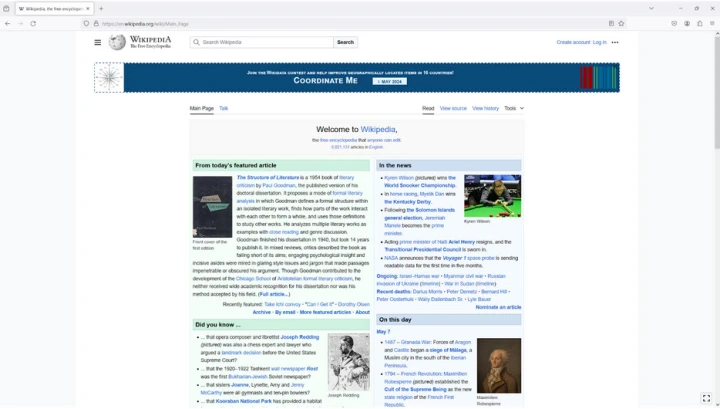
Task: Open the three-dot personal tools menu
Action: point(615,42)
